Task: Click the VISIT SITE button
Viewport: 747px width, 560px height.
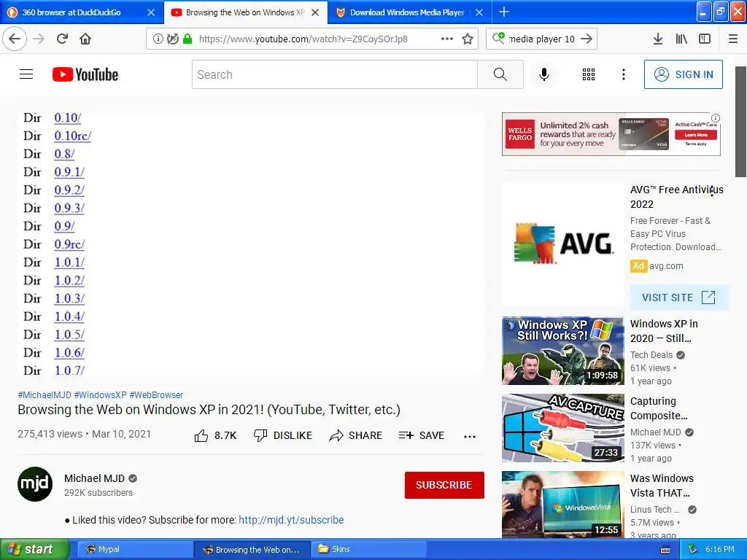Action: point(679,297)
